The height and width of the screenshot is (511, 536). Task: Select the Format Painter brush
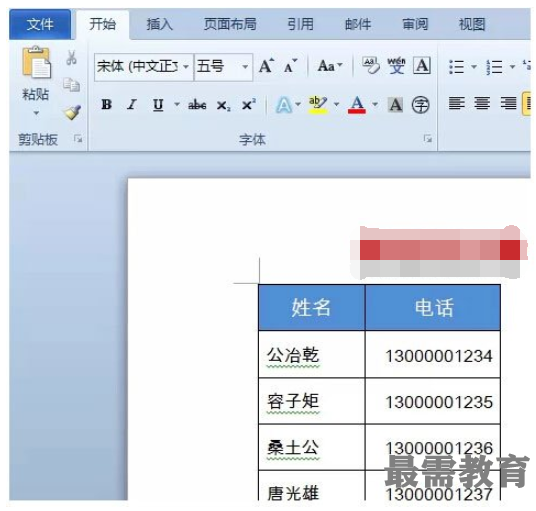72,112
